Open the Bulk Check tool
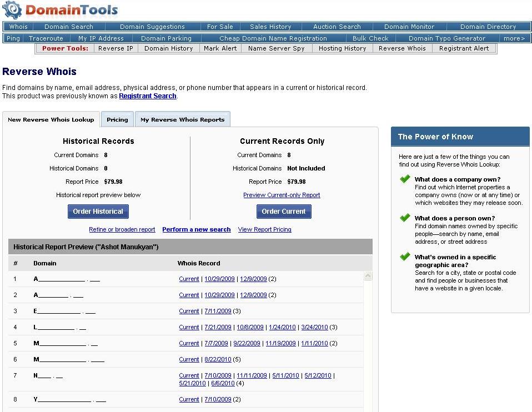 pos(370,38)
